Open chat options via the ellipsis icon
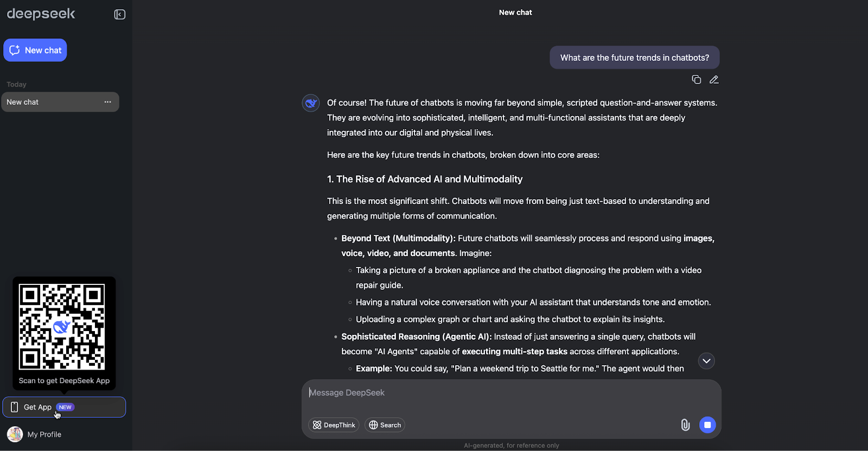868x451 pixels. 108,102
